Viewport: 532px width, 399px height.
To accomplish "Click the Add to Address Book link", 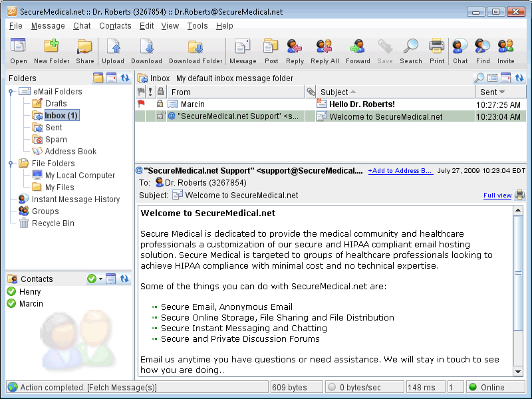I will 400,171.
